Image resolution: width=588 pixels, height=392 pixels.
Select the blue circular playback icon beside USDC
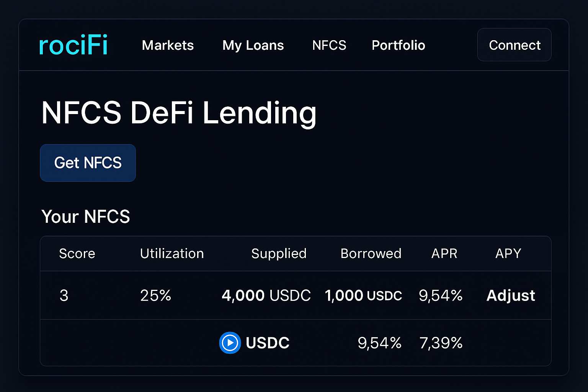(x=230, y=343)
